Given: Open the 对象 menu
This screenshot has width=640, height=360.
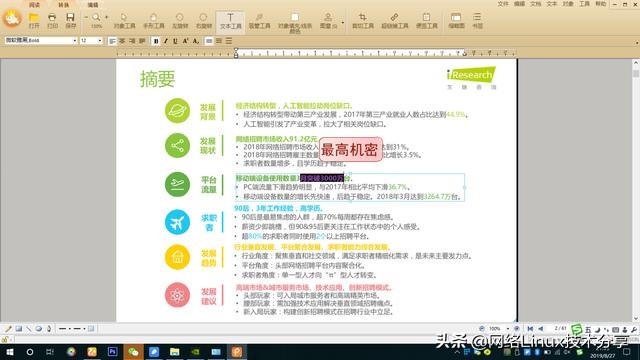Looking at the screenshot, I should 568,4.
